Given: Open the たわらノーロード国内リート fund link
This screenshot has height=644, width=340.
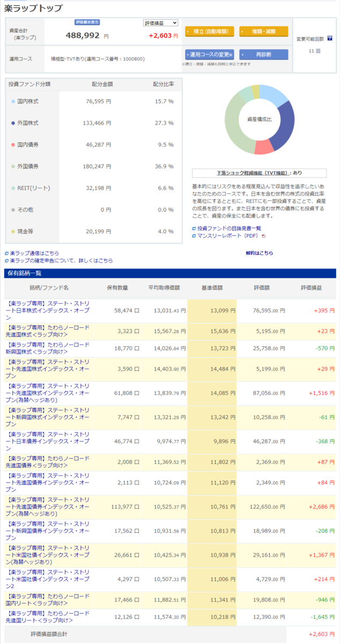Looking at the screenshot, I should click(48, 599).
